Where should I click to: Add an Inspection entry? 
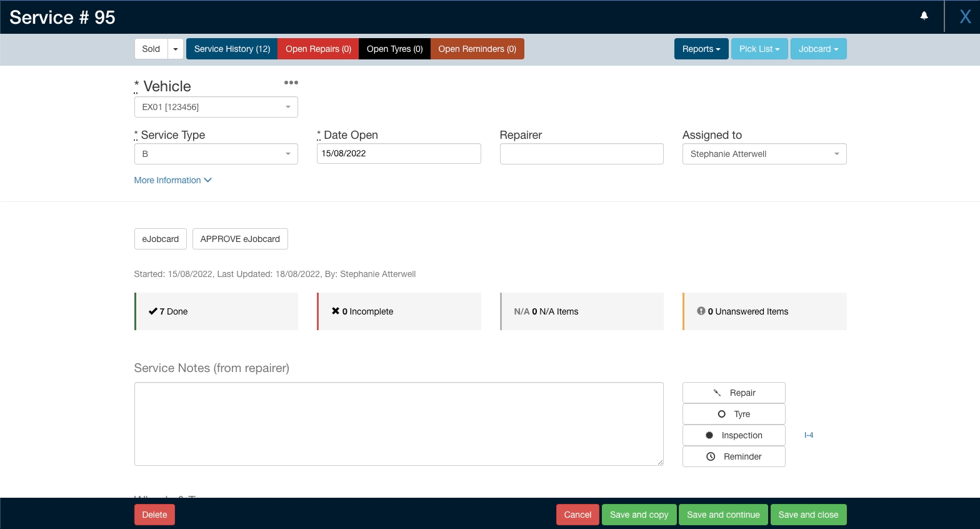(734, 435)
